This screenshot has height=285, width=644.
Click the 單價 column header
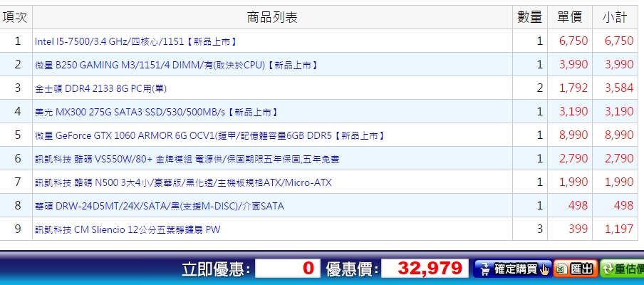click(570, 17)
